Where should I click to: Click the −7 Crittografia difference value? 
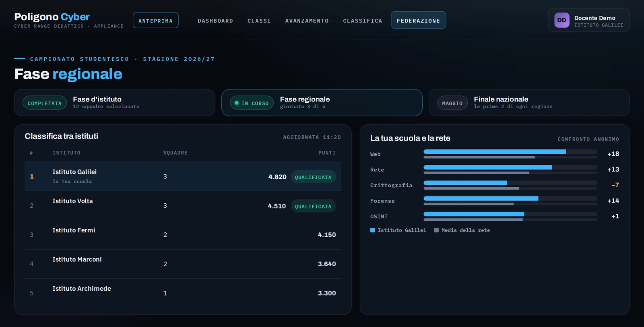[615, 185]
